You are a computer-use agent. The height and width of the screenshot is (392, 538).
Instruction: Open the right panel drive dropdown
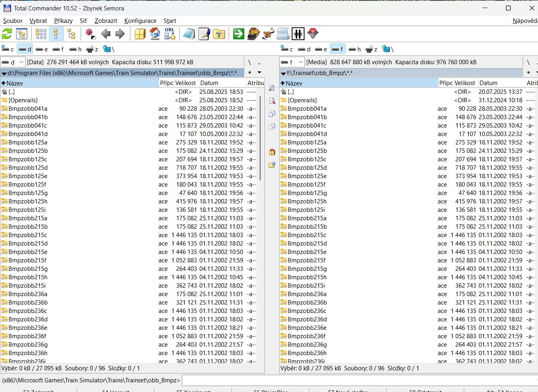point(292,62)
